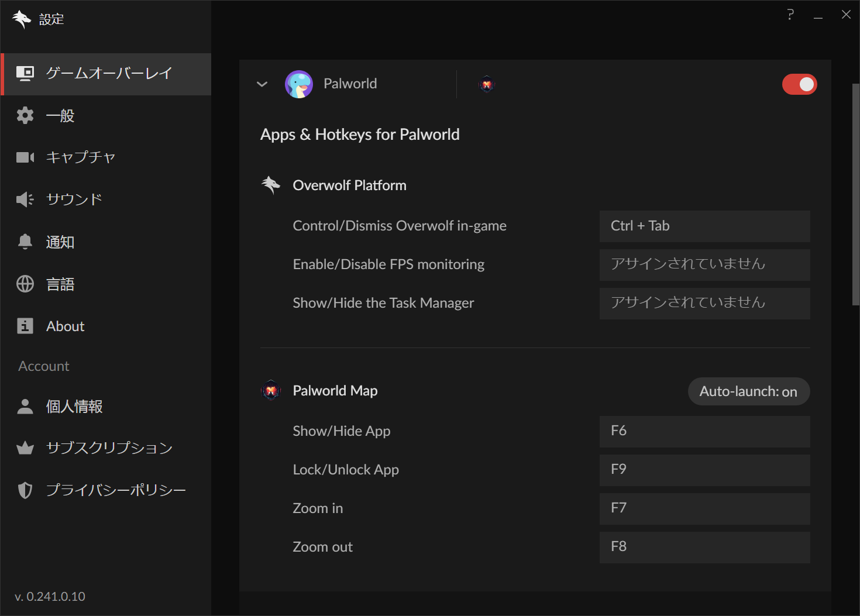
Task: Edit Control/Dismiss Overwolf hotkey Ctrl + Tab
Action: (705, 226)
